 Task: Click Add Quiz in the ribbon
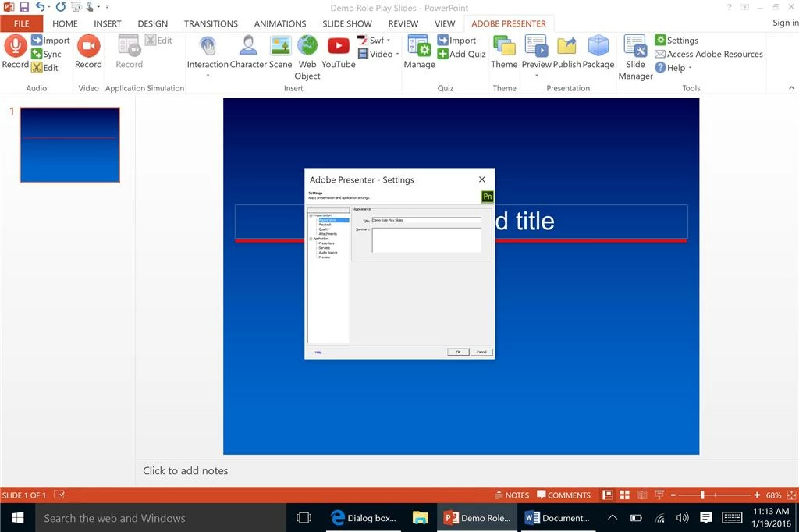point(462,54)
